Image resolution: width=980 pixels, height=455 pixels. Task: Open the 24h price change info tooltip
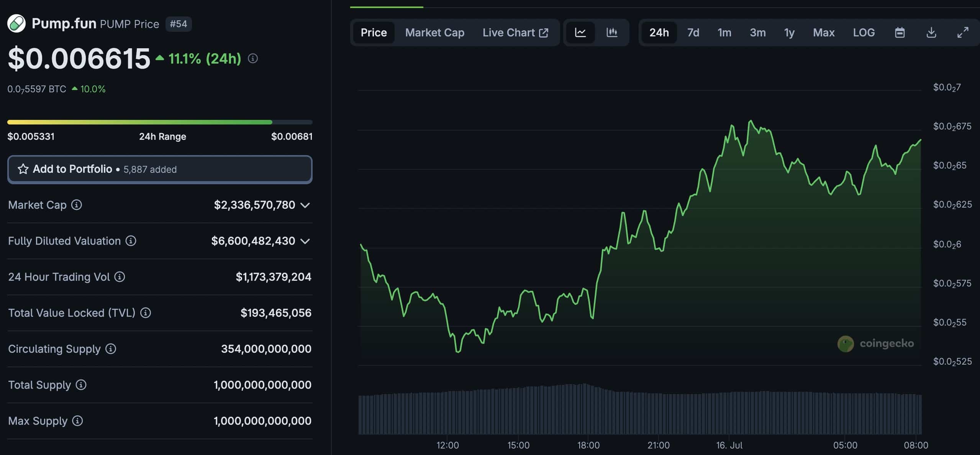[x=252, y=59]
